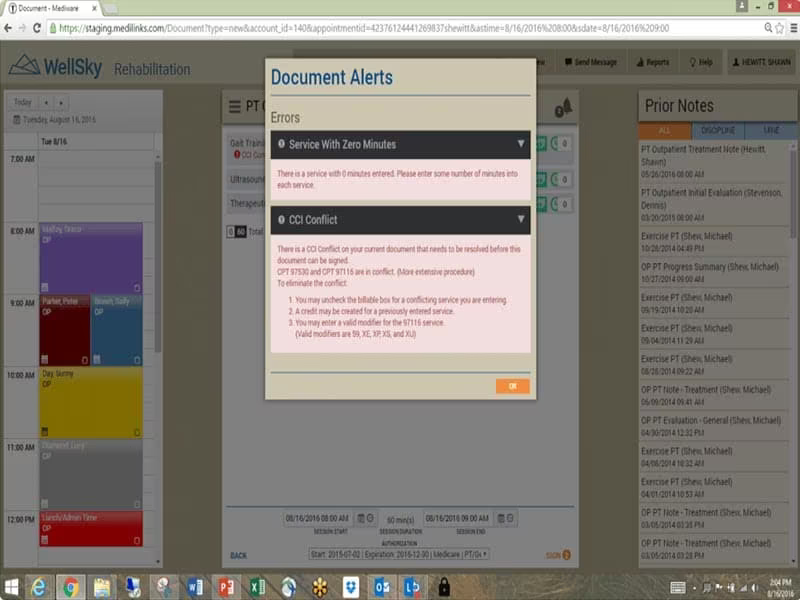Open the Authorization dropdown
800x600 pixels.
(x=399, y=554)
